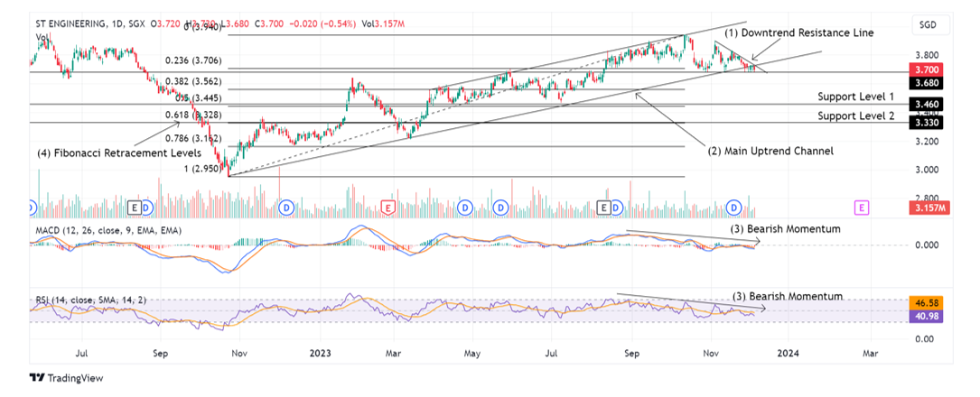Click the May label on time axis

tap(471, 353)
